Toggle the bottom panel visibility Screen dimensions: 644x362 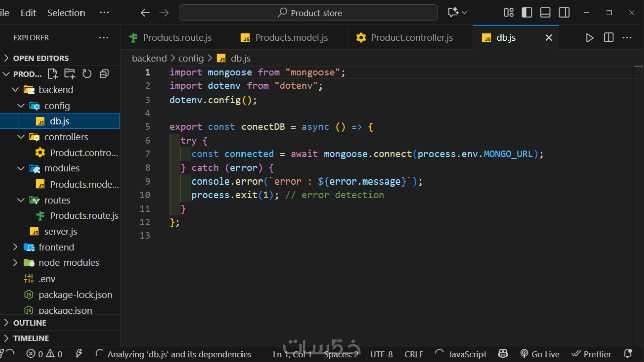(x=545, y=13)
